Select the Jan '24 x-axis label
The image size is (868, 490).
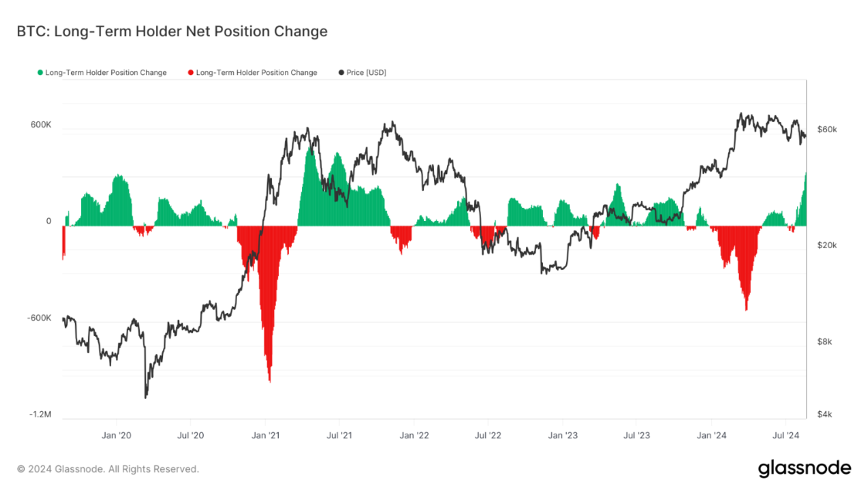pyautogui.click(x=712, y=436)
